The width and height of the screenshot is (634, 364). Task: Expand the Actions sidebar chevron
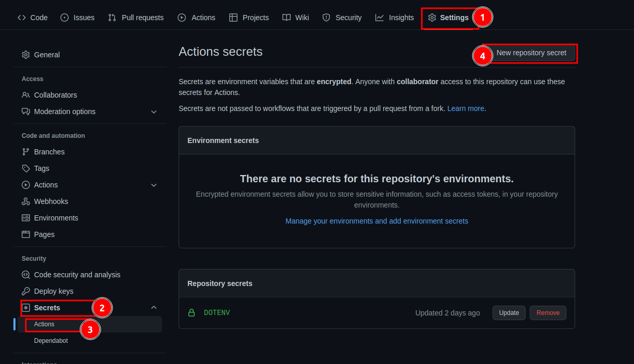[154, 185]
